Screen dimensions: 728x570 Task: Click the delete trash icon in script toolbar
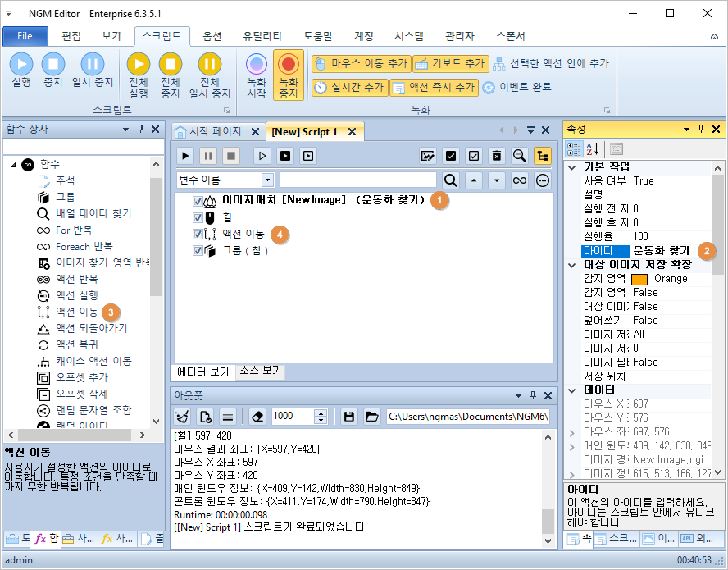point(496,156)
